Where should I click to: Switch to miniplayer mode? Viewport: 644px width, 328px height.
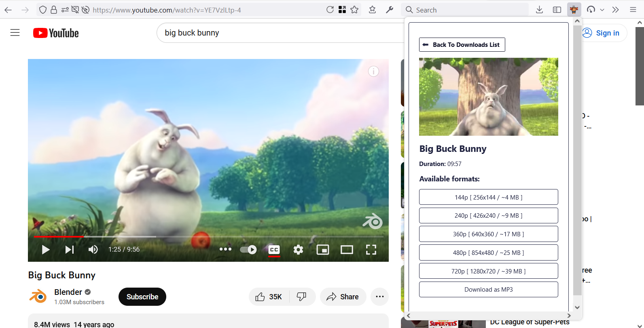[x=322, y=250]
